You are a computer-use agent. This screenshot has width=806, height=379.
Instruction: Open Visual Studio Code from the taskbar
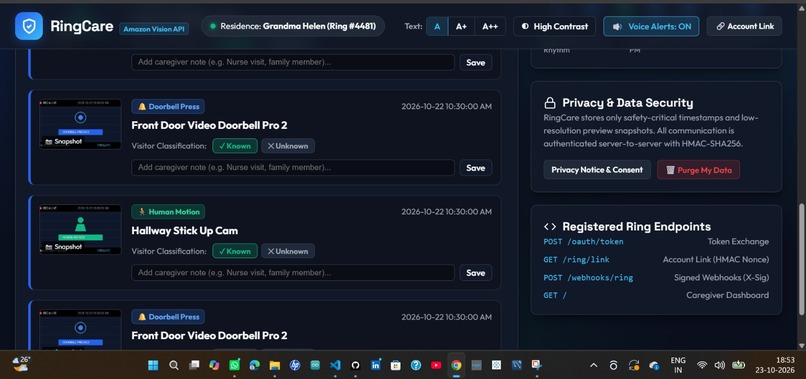(335, 365)
